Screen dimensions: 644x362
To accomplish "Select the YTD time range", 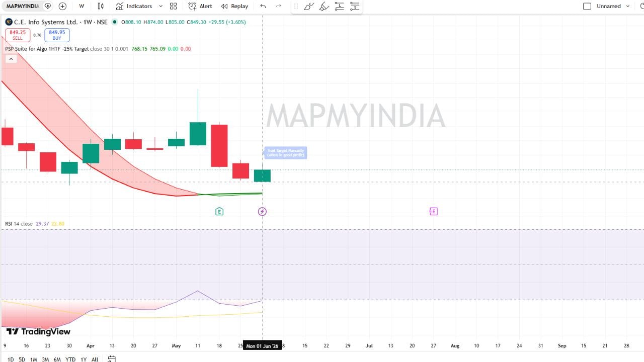I will (70, 359).
